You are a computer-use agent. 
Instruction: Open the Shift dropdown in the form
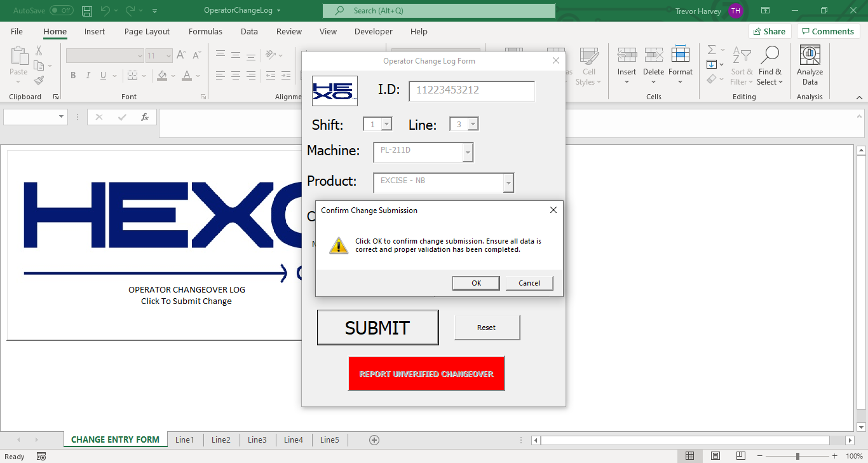(x=386, y=125)
